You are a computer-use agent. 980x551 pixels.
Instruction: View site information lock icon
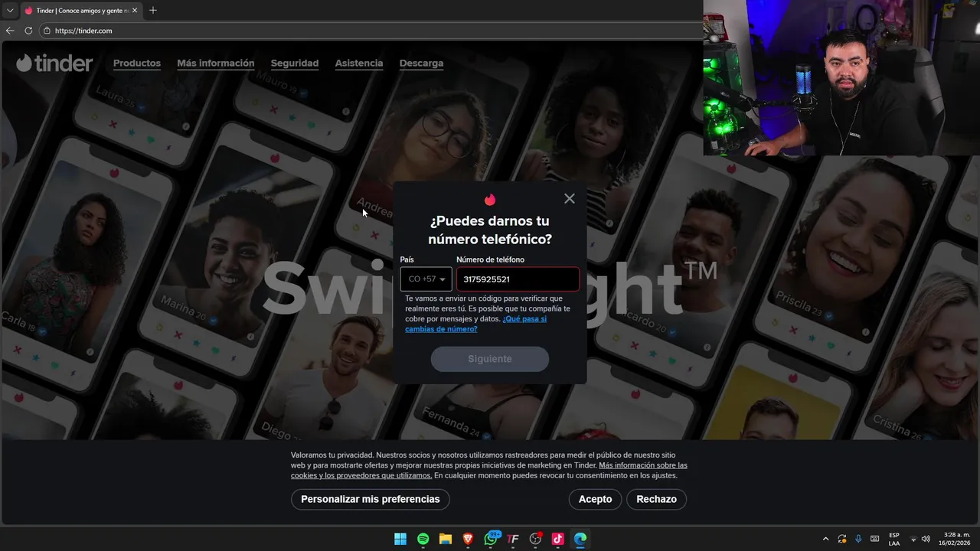[47, 31]
